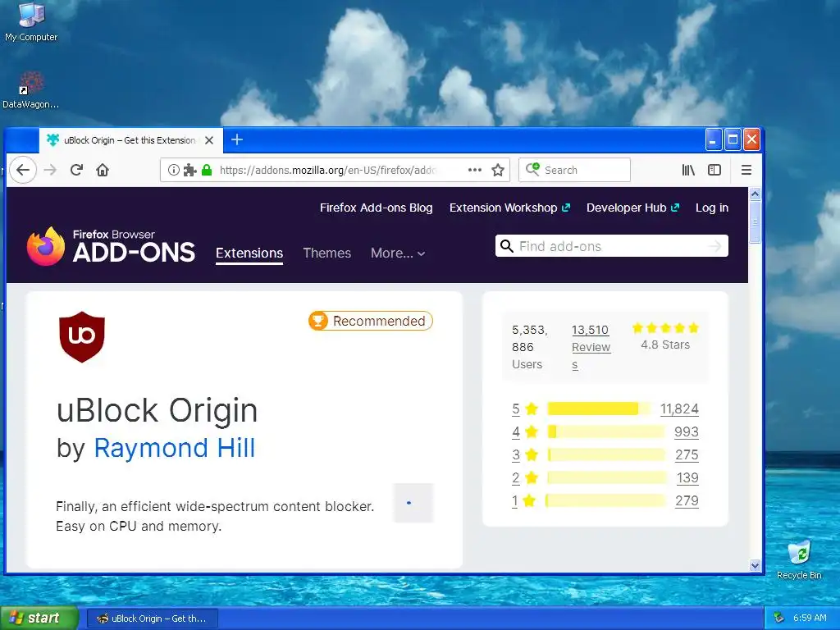Click the page scrollbar down arrow
The height and width of the screenshot is (630, 840).
click(x=755, y=565)
